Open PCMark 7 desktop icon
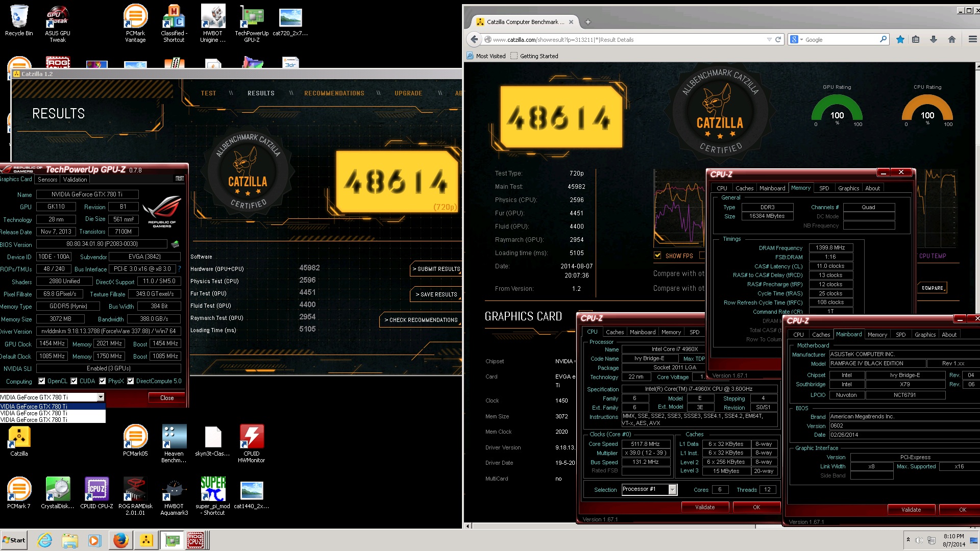Viewport: 980px width, 551px height. point(19,493)
